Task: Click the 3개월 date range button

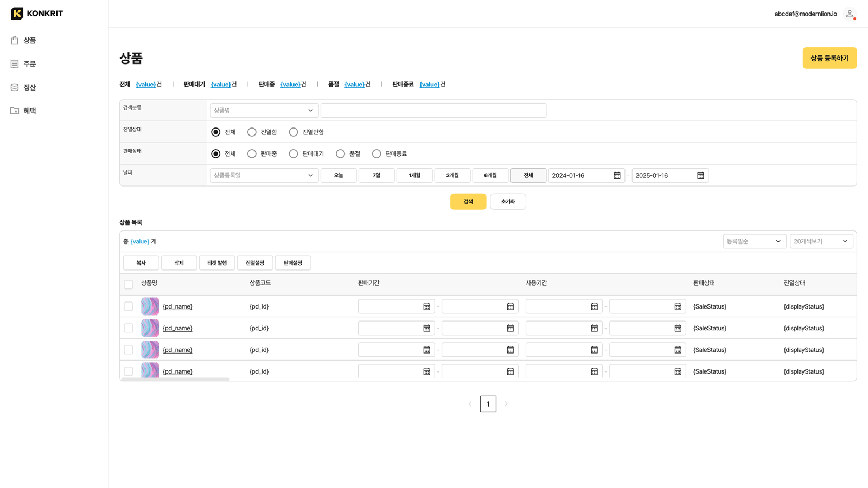Action: tap(452, 175)
